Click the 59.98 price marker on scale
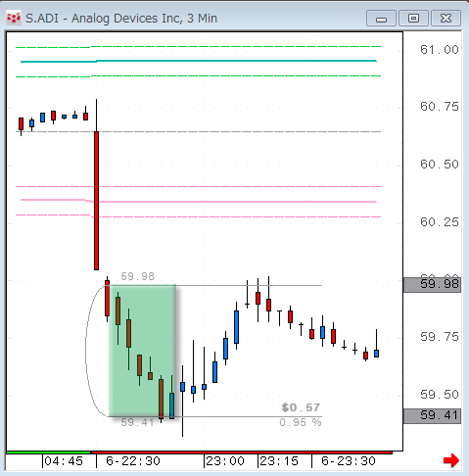Image resolution: width=469 pixels, height=476 pixels. 432,284
